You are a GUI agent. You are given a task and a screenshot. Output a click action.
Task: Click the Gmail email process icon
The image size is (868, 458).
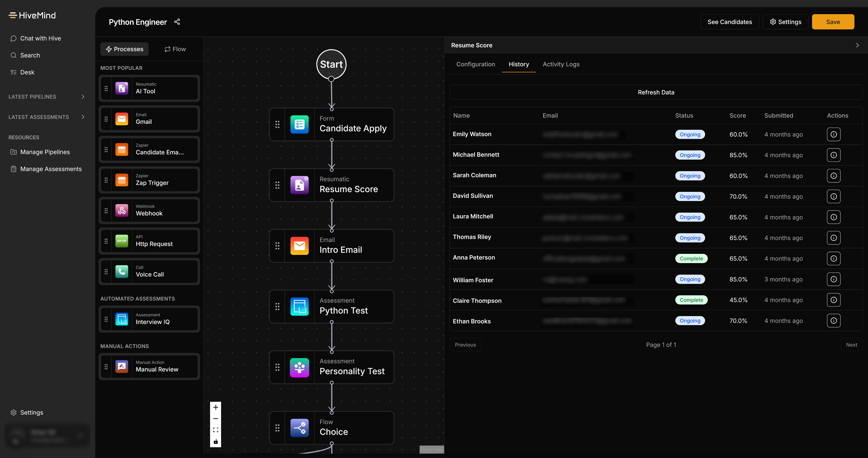coord(122,119)
